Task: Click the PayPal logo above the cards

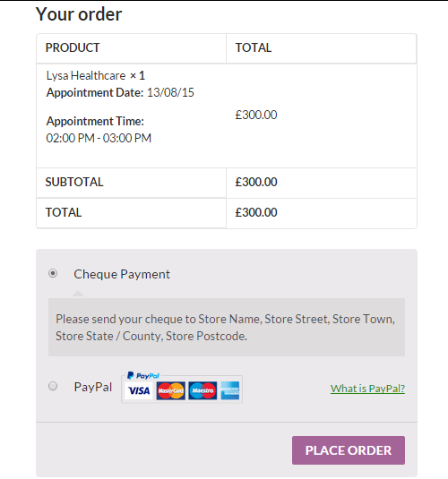Action: (143, 375)
